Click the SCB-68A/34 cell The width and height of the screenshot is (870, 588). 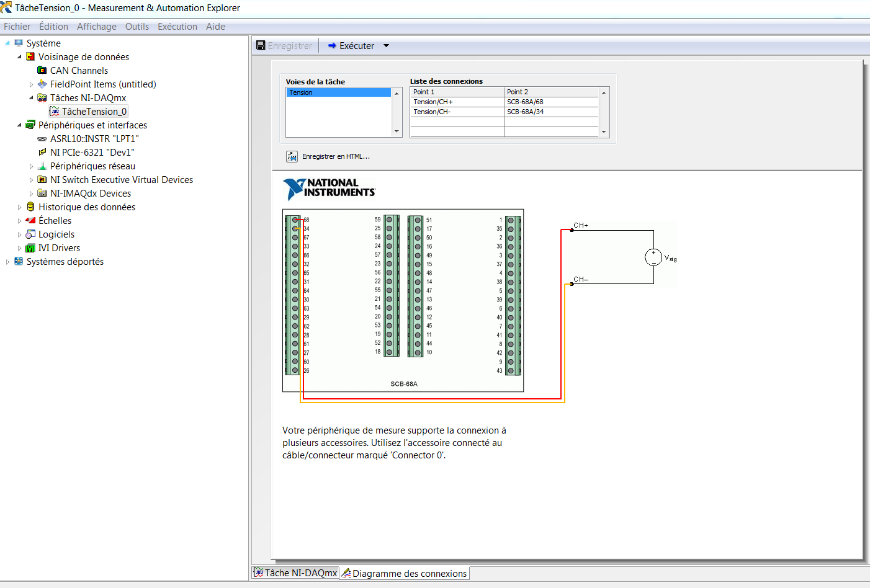tap(552, 112)
